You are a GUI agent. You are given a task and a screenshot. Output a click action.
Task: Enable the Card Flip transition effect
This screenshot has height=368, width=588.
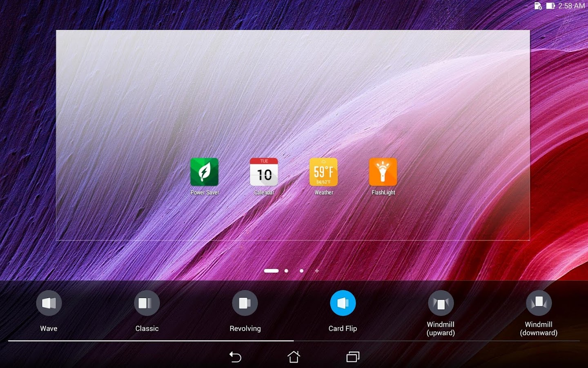(343, 303)
